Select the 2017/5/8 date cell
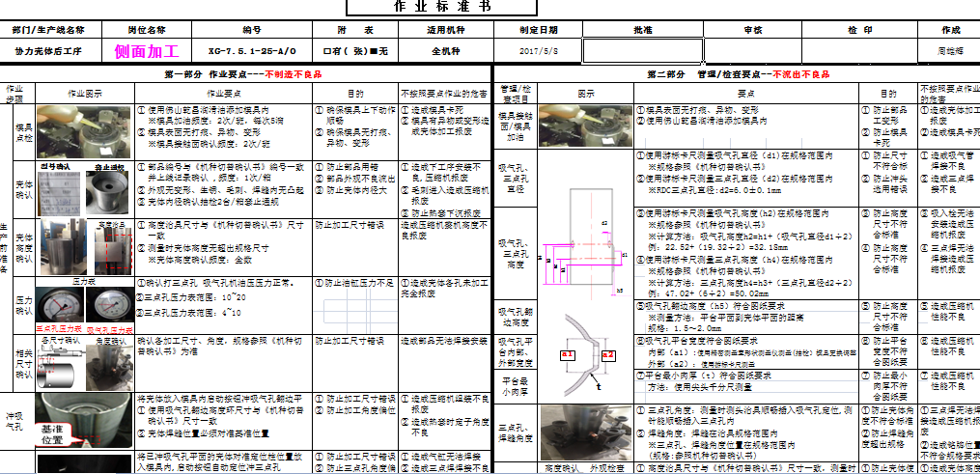The image size is (980, 474). (x=539, y=51)
